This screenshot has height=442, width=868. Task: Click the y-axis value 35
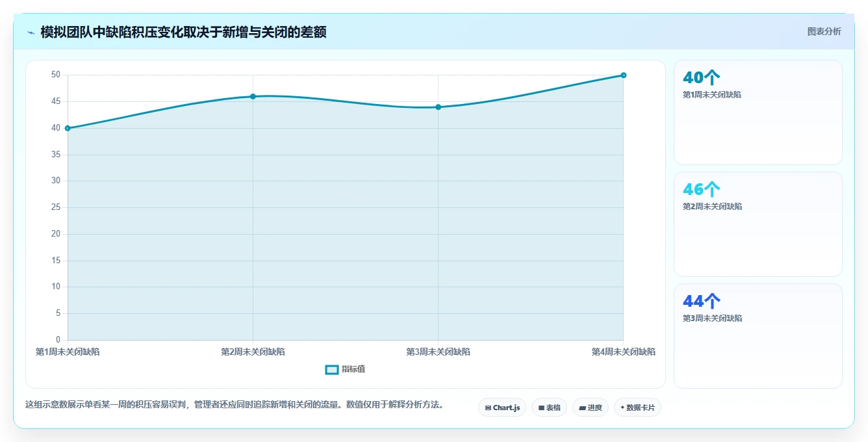pos(56,155)
